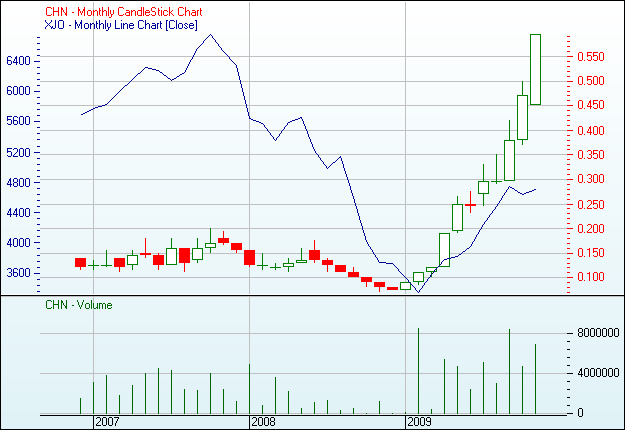Click the 2008 year label on time axis
Image resolution: width=625 pixels, height=430 pixels.
[263, 422]
